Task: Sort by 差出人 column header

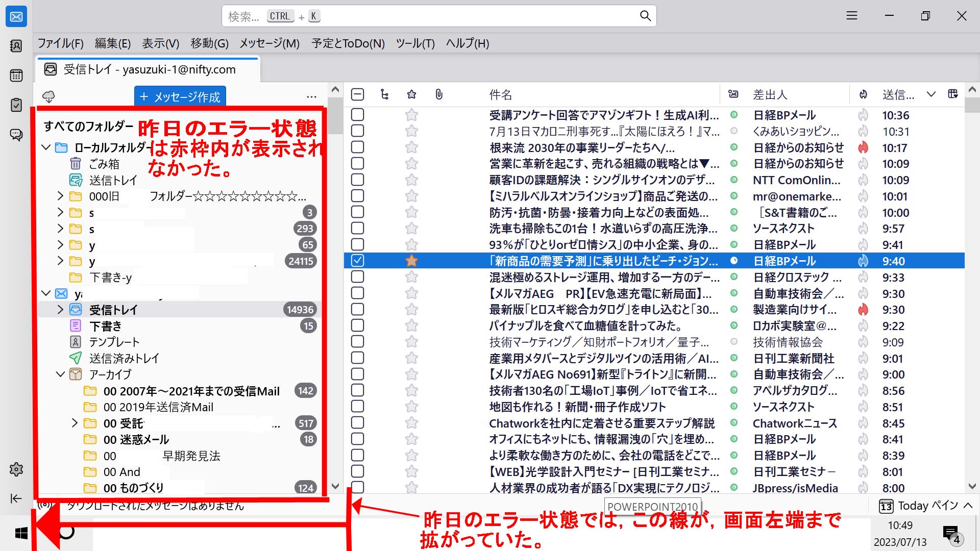Action: (770, 94)
